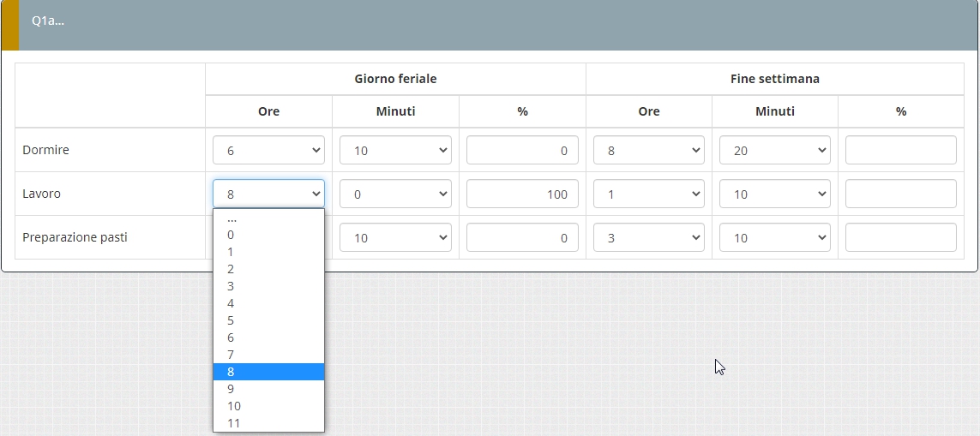This screenshot has height=436, width=980.
Task: Pick option 5 from the open hours list
Action: click(268, 320)
